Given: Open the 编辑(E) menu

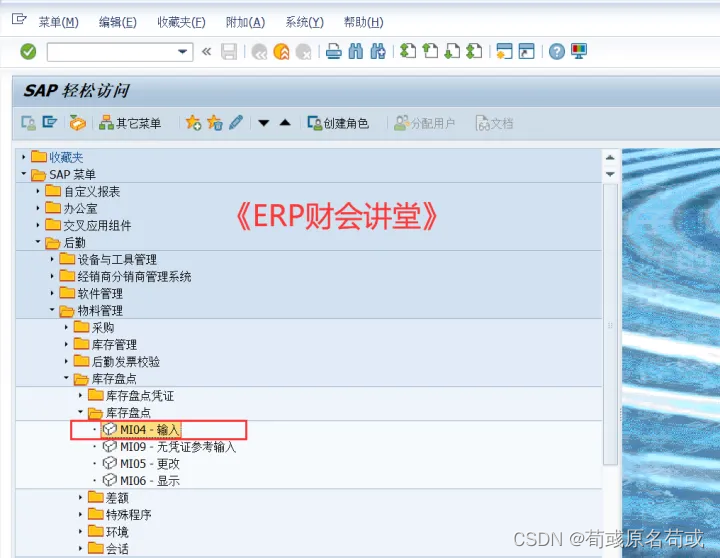Looking at the screenshot, I should pyautogui.click(x=118, y=22).
